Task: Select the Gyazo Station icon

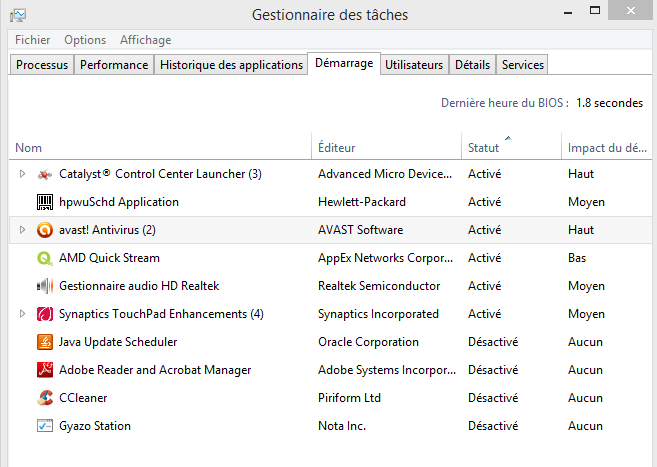Action: click(44, 426)
